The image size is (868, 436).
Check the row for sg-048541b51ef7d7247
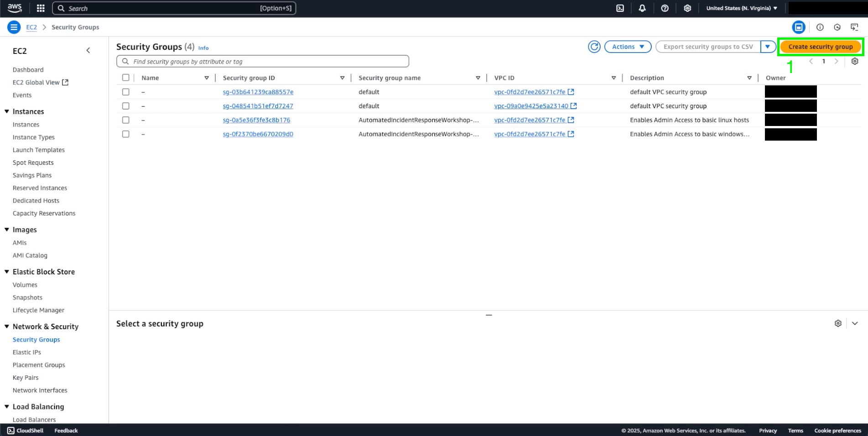pyautogui.click(x=126, y=106)
